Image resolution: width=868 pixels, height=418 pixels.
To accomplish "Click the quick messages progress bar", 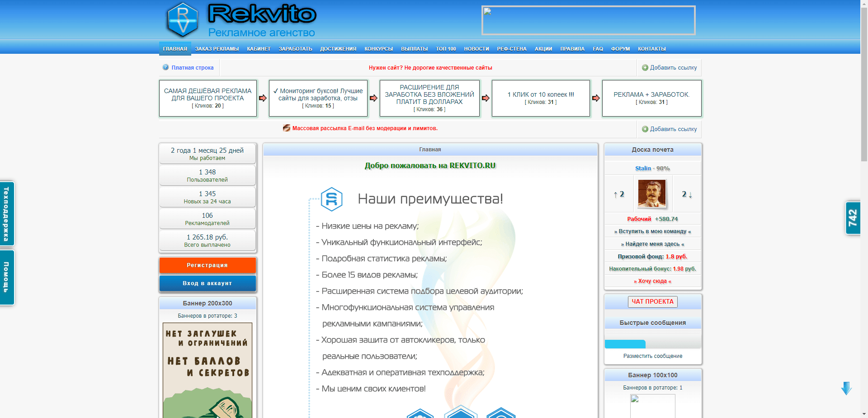I will coord(625,344).
